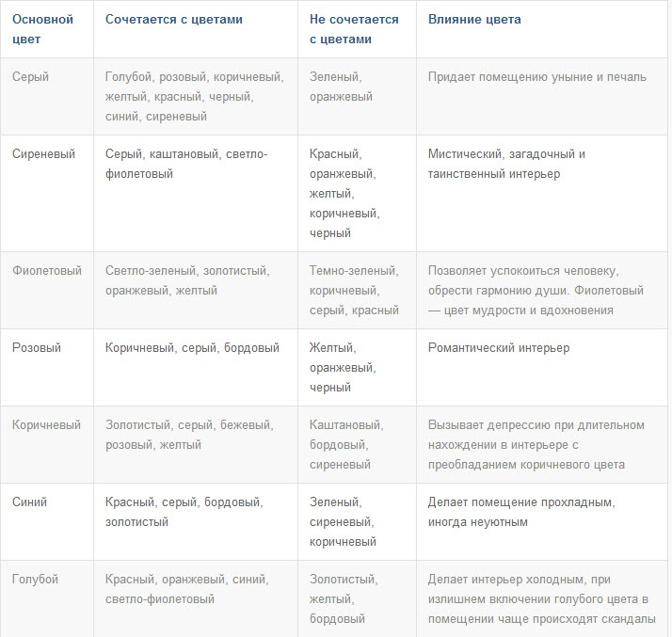Click the "Светло-зеленый, золотистый, оранжевый, желтый" cell

187,280
